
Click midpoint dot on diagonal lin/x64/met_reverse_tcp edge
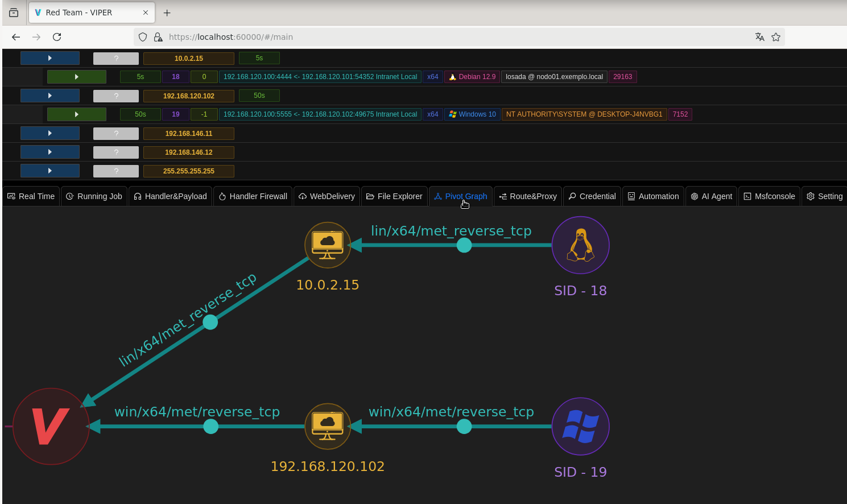coord(210,322)
